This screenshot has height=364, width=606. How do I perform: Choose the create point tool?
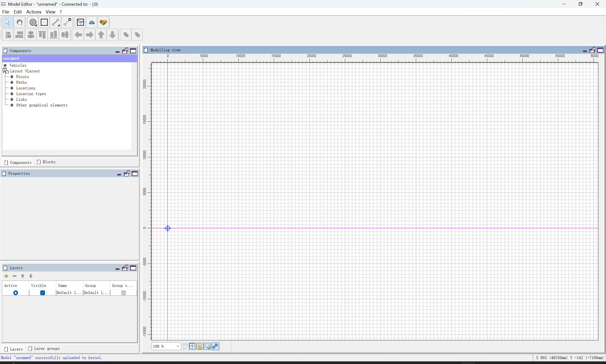pyautogui.click(x=33, y=22)
